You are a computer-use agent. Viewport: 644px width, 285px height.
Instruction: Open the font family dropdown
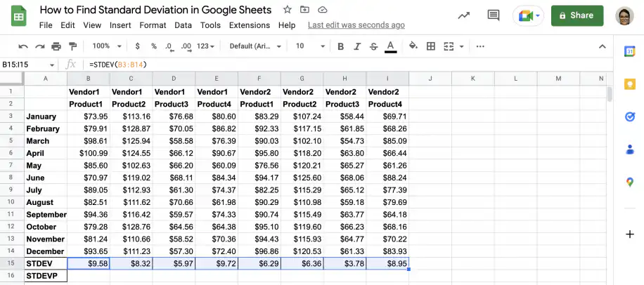tap(255, 46)
